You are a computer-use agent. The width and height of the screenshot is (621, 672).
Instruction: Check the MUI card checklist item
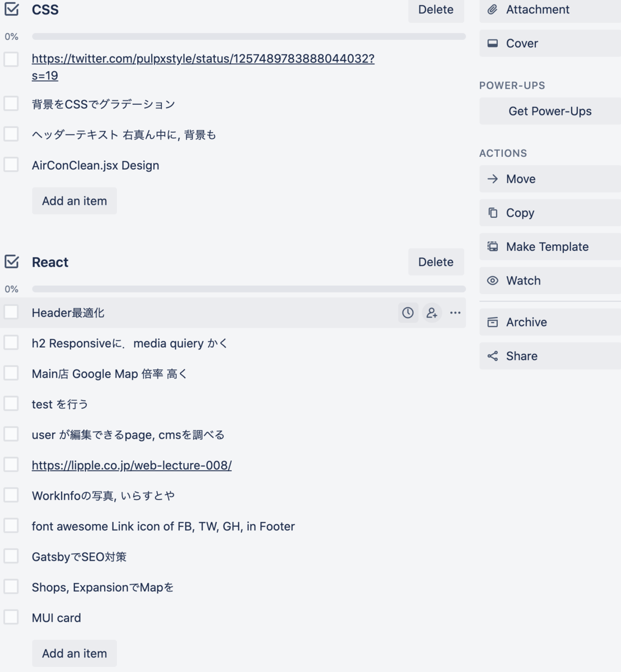[x=11, y=618]
